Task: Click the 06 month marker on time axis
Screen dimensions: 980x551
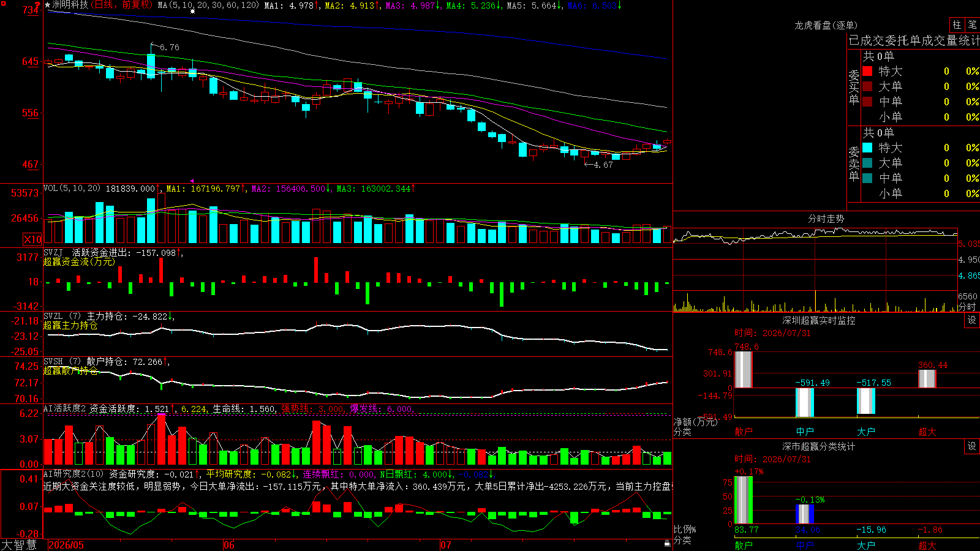Action: click(229, 545)
